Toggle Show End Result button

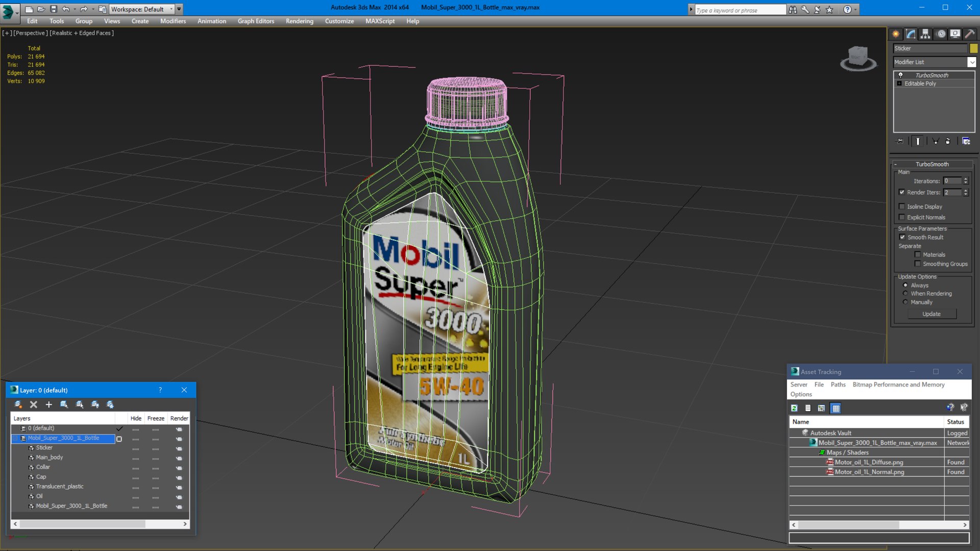(x=918, y=141)
